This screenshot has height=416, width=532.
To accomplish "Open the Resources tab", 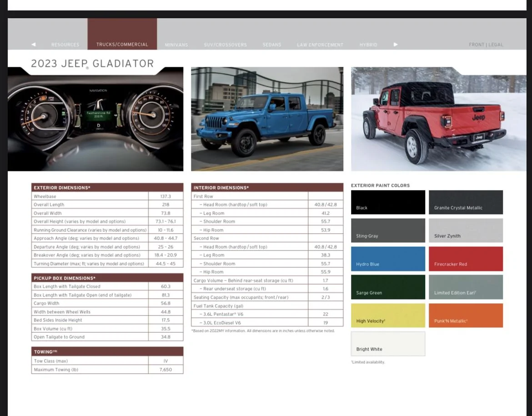I will point(65,45).
